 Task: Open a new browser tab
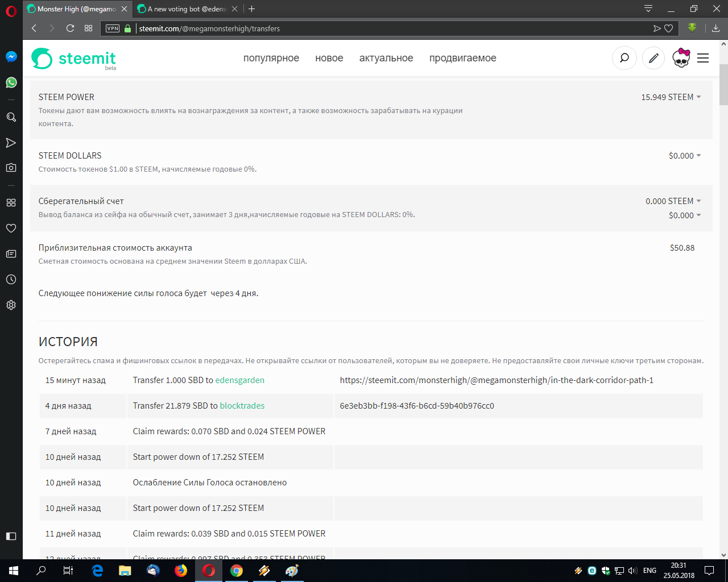pyautogui.click(x=252, y=9)
